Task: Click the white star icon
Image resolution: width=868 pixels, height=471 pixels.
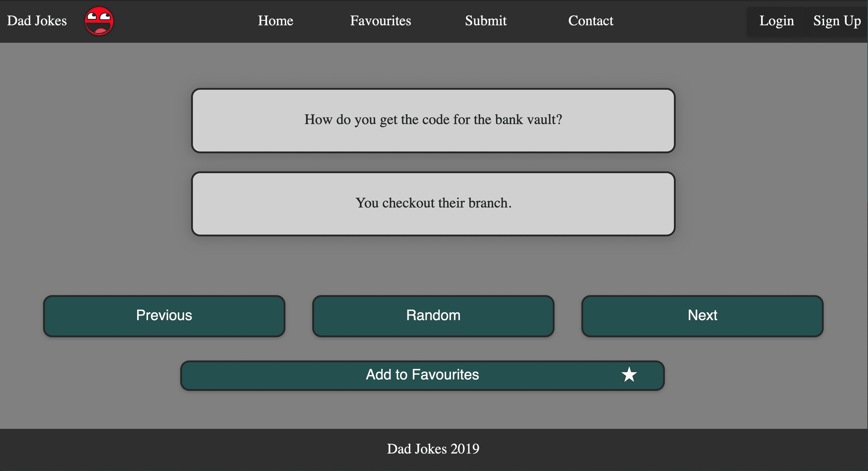Action: (x=629, y=375)
